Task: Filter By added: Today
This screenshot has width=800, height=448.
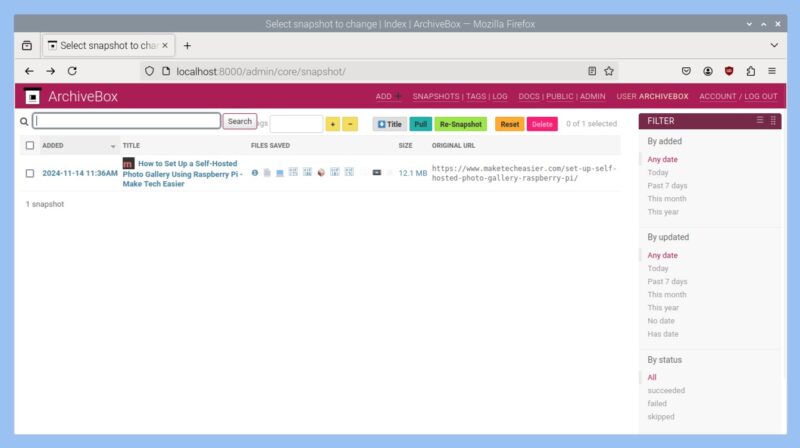Action: pos(658,172)
